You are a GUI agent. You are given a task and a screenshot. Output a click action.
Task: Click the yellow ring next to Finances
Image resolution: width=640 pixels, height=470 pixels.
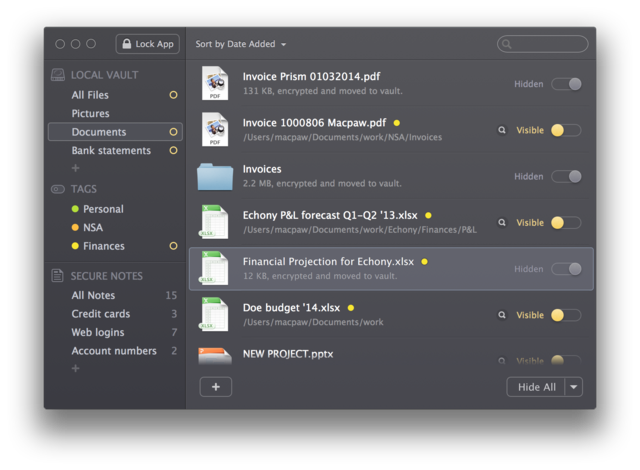point(173,246)
